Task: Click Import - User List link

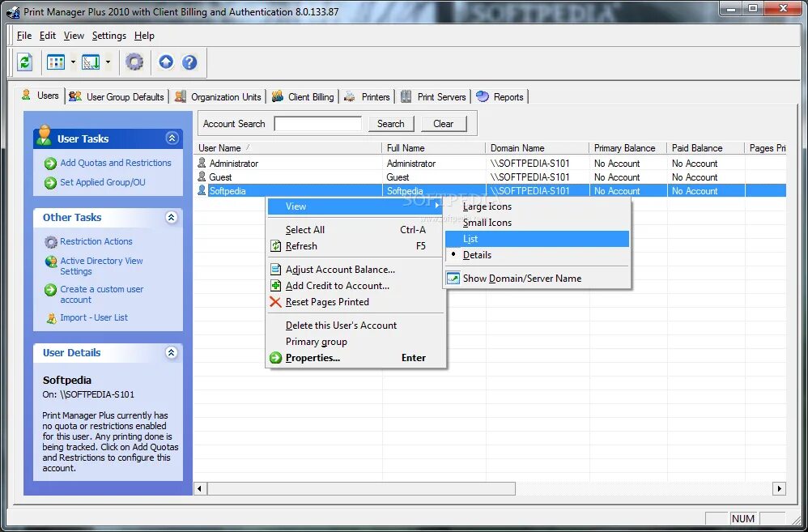Action: point(94,317)
